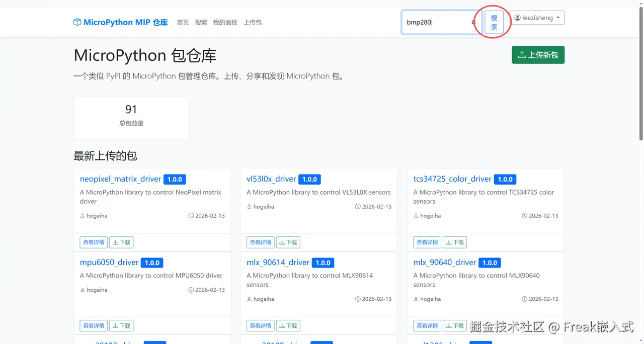Screen dimensions: 644x344
Task: Click the 1.0.0 version badge of tcs34725_color_driver
Action: [x=505, y=180]
